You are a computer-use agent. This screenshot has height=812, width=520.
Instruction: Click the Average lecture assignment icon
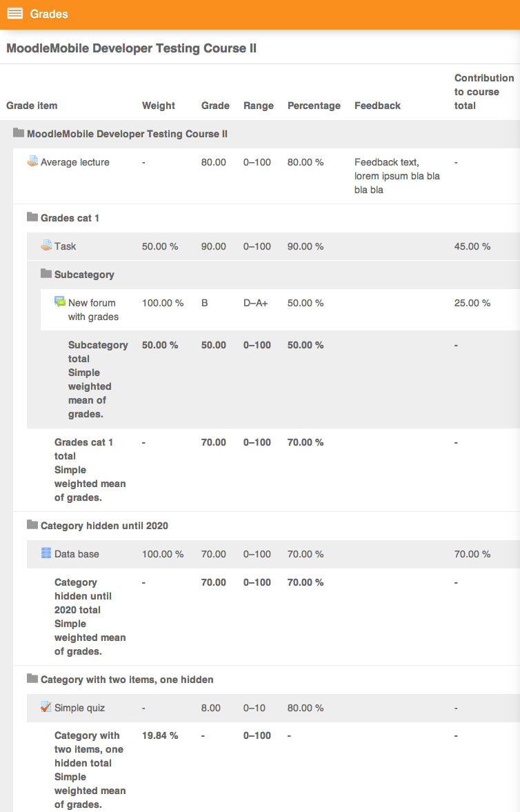[x=32, y=161]
